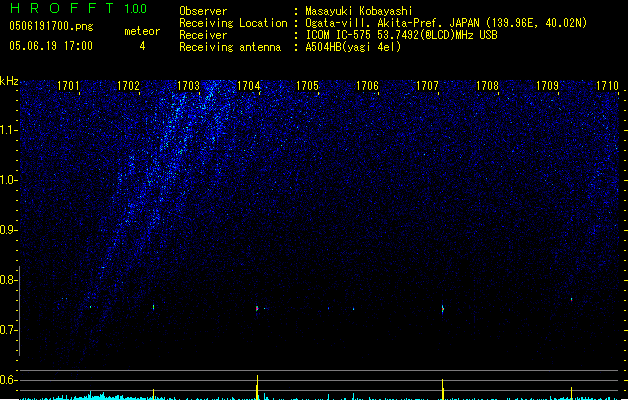
Task: Click the date stamp 05.06.19 17:00
Action: (51, 46)
